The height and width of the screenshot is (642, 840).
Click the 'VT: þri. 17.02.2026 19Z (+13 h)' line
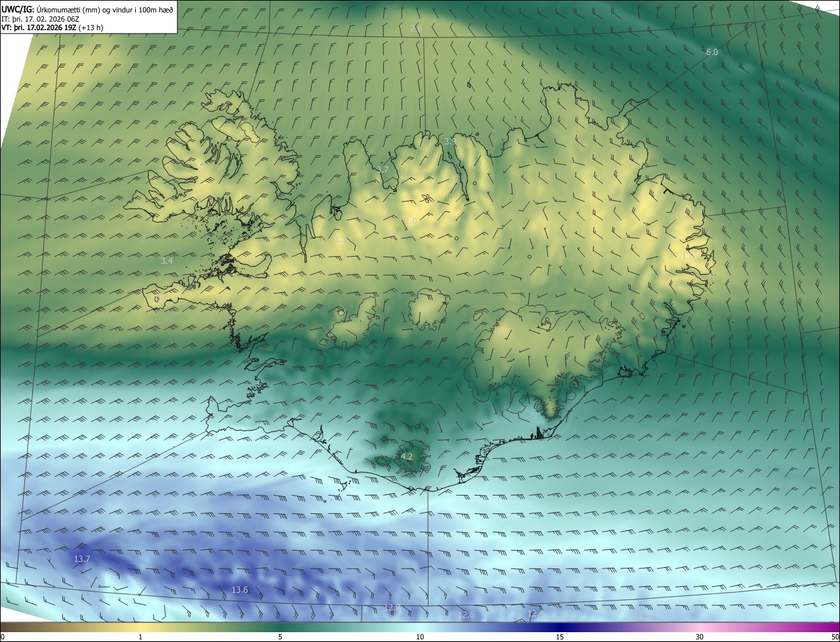(52, 28)
